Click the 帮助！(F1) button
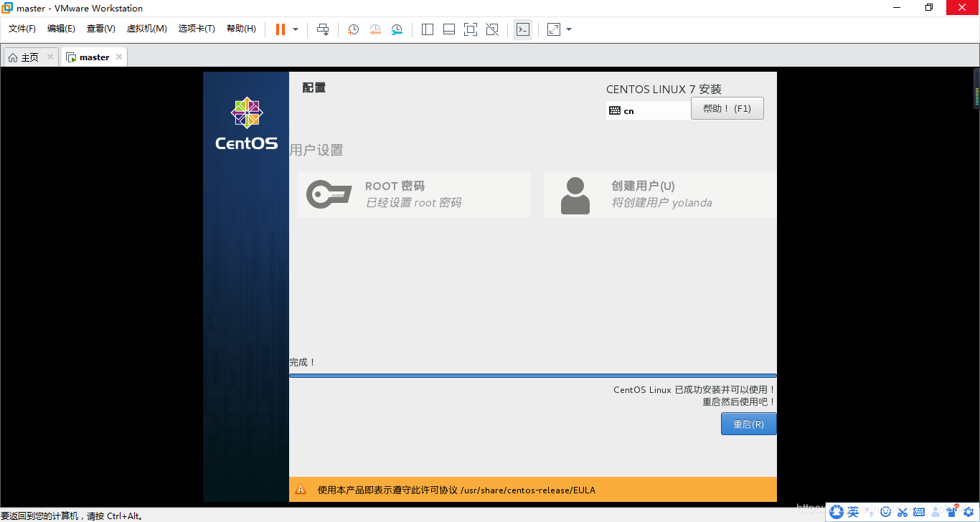Viewport: 980px width, 522px height. 727,108
